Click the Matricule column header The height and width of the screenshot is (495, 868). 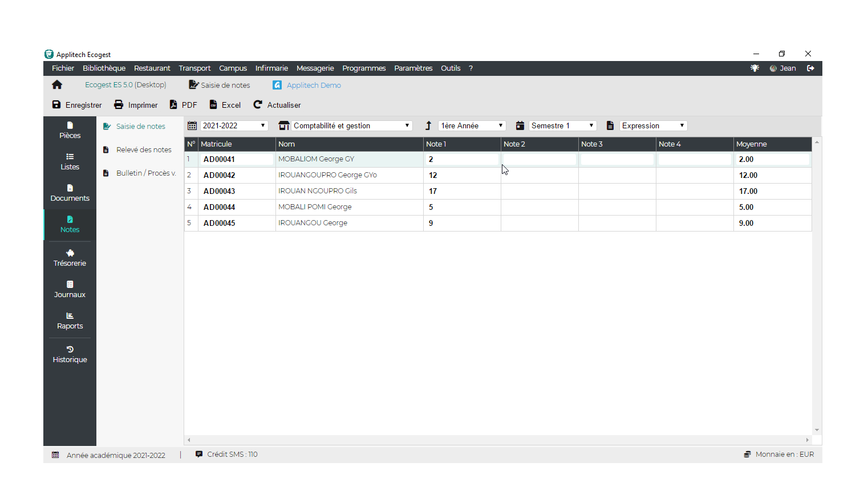pyautogui.click(x=237, y=144)
